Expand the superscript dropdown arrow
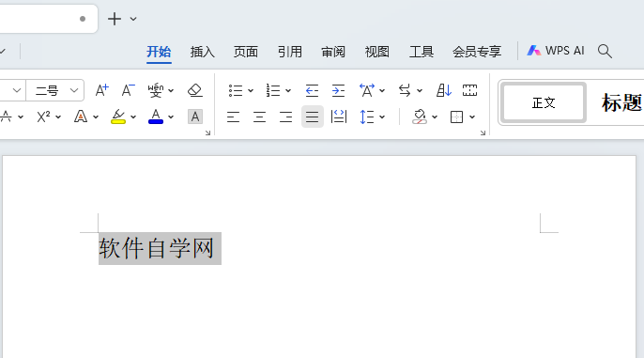 58,117
